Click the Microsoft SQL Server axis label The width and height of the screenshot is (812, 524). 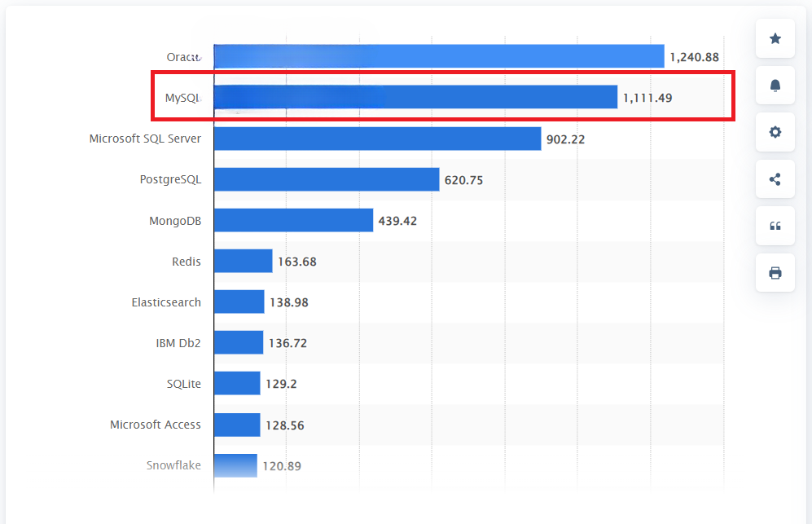[x=145, y=139]
